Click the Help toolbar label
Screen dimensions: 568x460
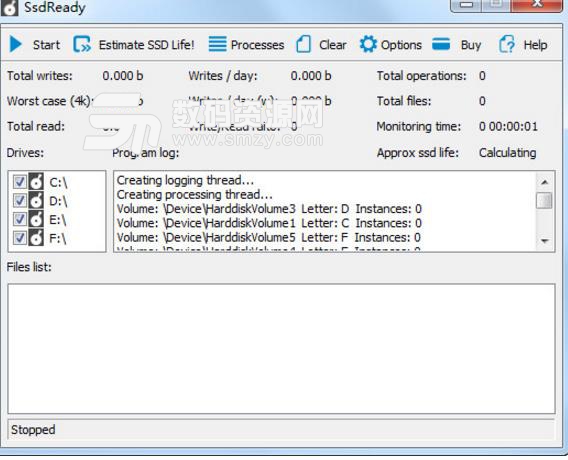coord(535,45)
